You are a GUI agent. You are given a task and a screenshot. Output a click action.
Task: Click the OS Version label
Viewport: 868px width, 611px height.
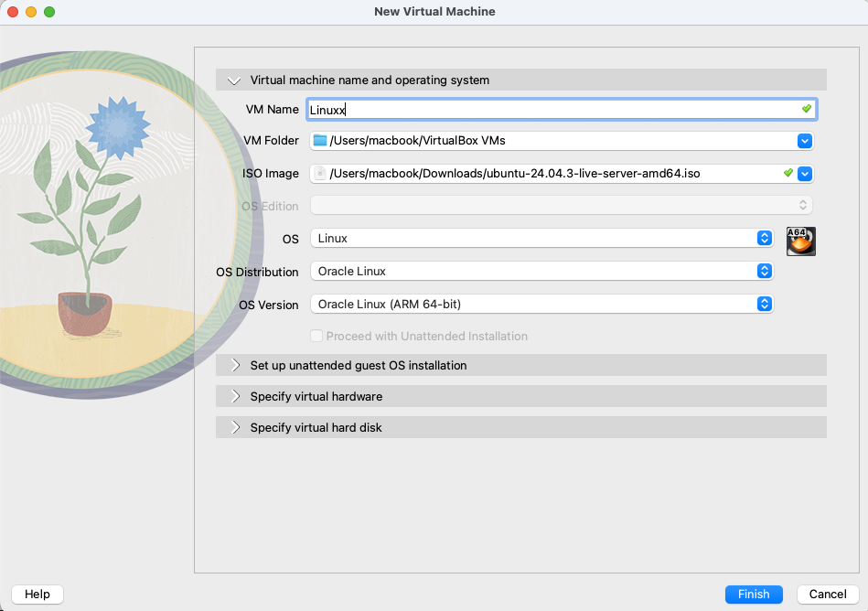(x=269, y=305)
